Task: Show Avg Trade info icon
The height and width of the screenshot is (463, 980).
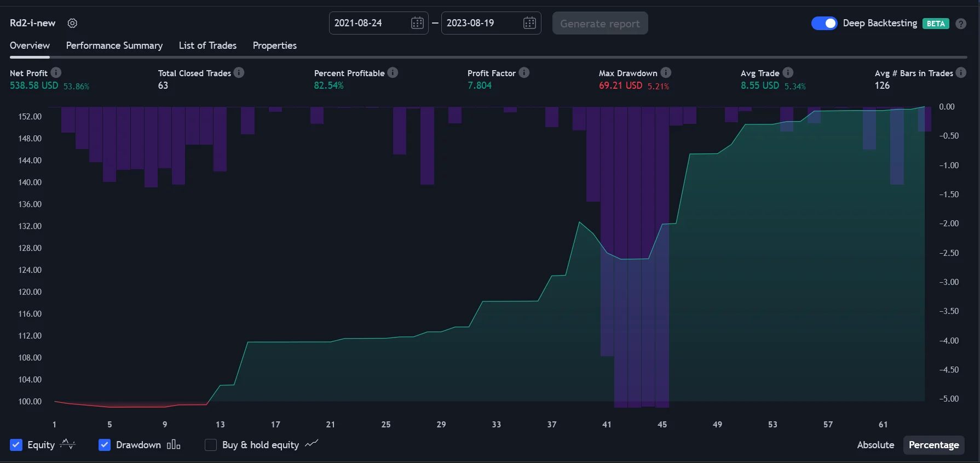Action: point(788,72)
